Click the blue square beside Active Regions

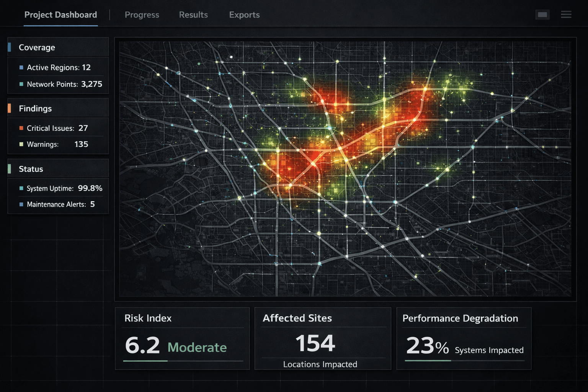click(x=21, y=67)
